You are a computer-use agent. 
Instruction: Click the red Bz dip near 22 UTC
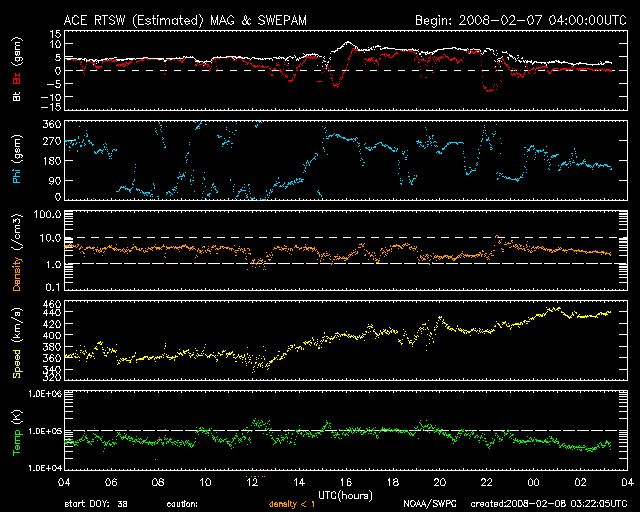pos(489,89)
